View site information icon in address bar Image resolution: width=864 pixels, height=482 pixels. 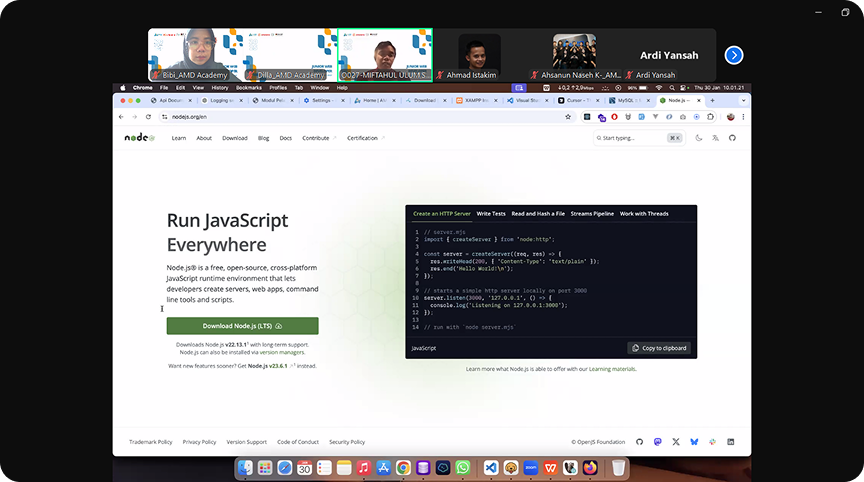click(x=164, y=117)
